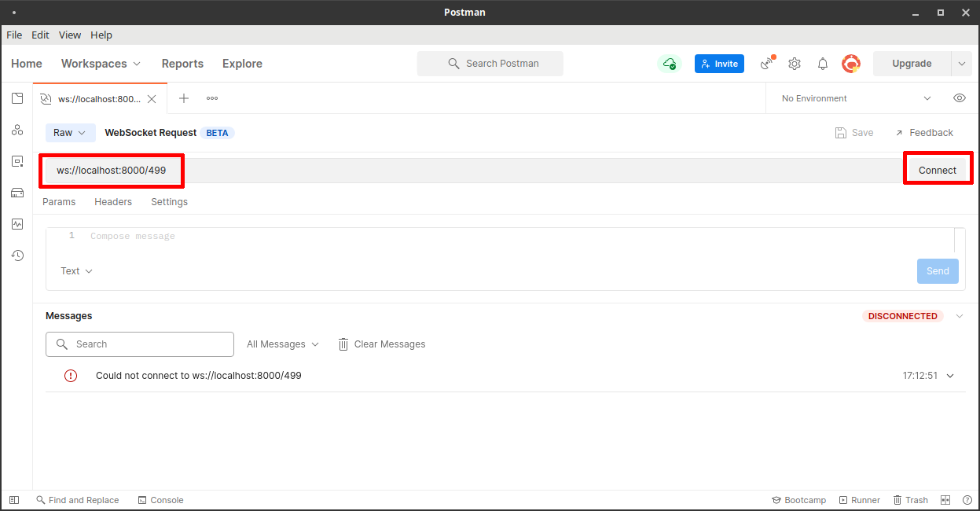The height and width of the screenshot is (511, 980).
Task: Open the help question mark icon
Action: click(x=967, y=500)
